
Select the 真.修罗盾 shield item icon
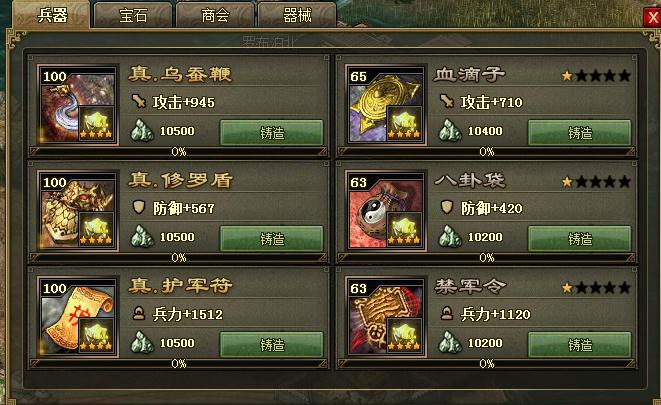78,211
